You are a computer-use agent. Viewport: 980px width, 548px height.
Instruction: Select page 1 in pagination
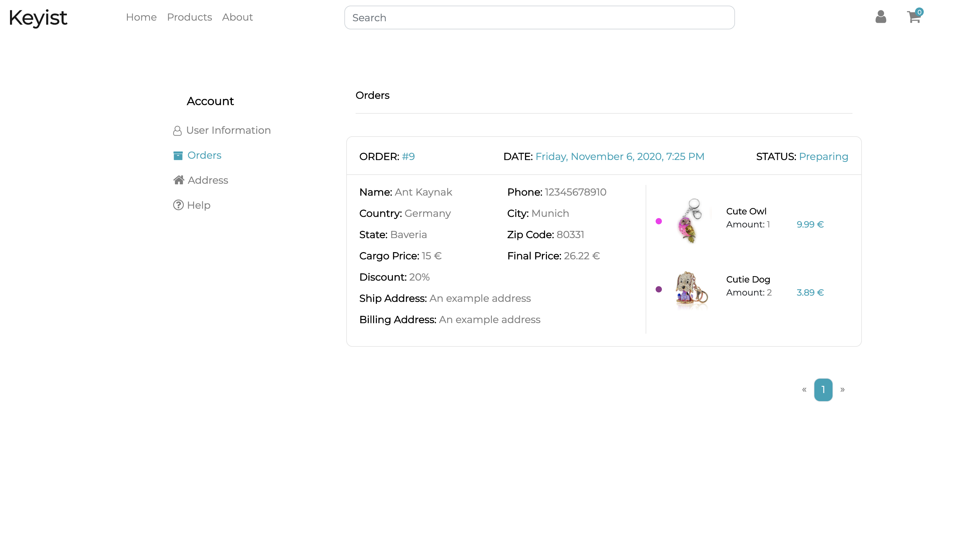pyautogui.click(x=823, y=389)
